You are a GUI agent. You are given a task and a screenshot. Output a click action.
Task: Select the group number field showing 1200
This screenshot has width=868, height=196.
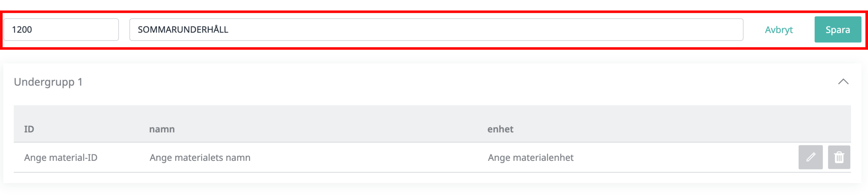click(61, 30)
